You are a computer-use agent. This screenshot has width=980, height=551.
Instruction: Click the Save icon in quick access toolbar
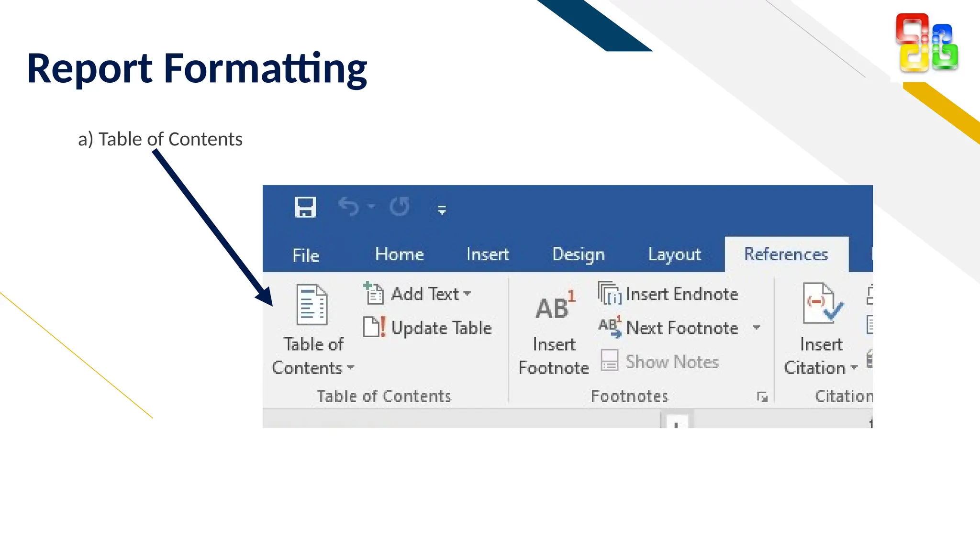point(305,207)
